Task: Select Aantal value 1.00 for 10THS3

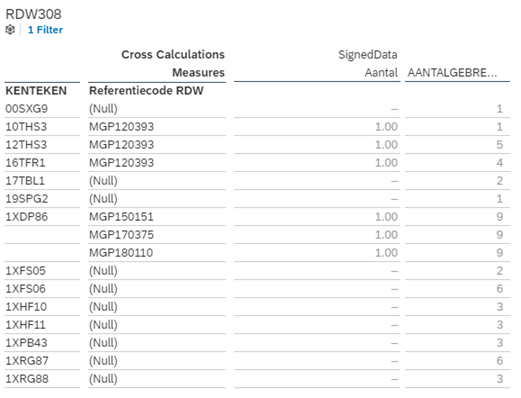Action: click(386, 127)
